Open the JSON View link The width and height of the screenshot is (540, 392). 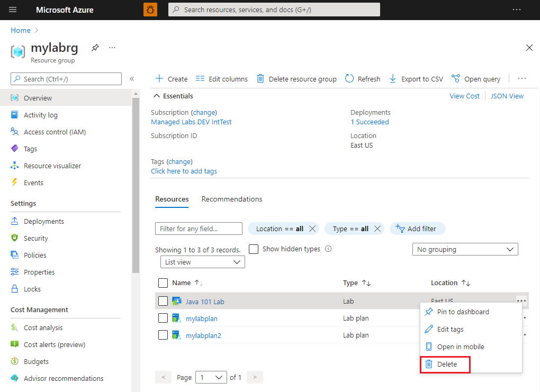pyautogui.click(x=507, y=96)
